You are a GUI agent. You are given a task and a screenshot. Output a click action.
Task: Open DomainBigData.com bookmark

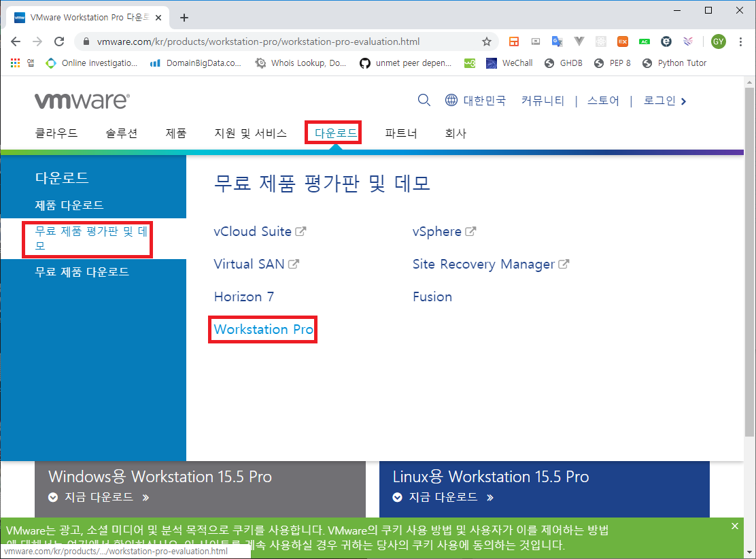195,63
